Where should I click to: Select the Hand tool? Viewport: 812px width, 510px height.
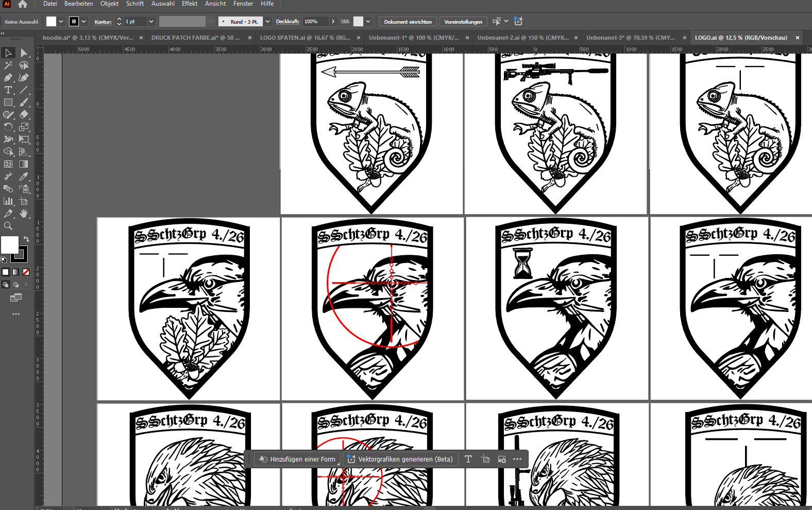tap(24, 213)
